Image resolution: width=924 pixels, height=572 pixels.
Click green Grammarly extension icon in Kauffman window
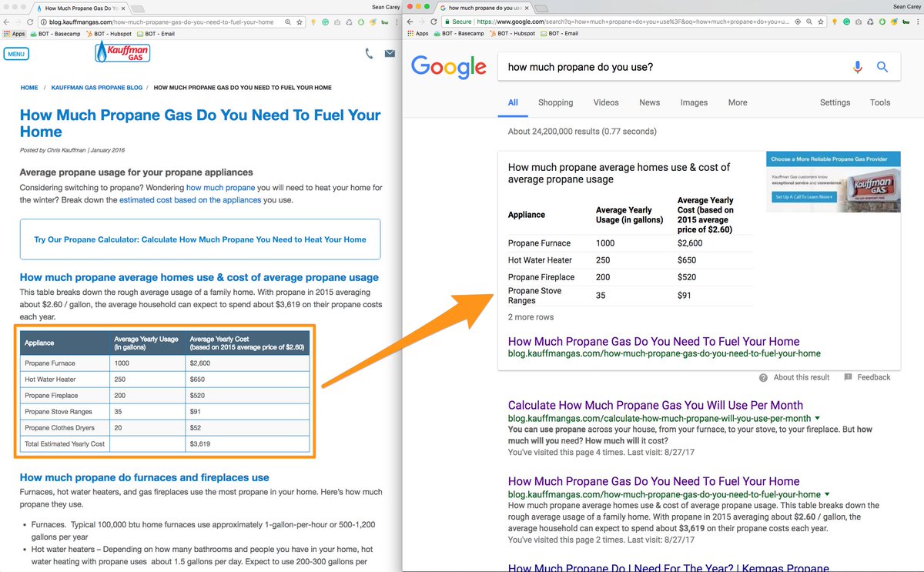pos(325,22)
